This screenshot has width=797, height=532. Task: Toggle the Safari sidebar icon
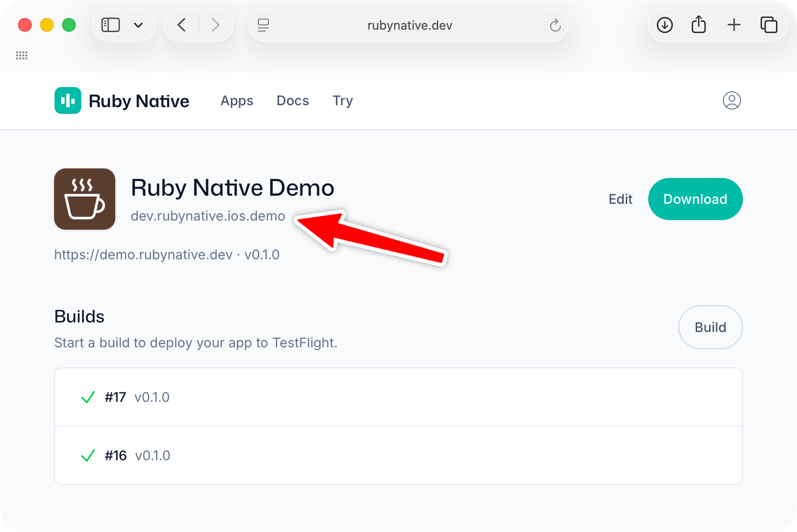(111, 25)
